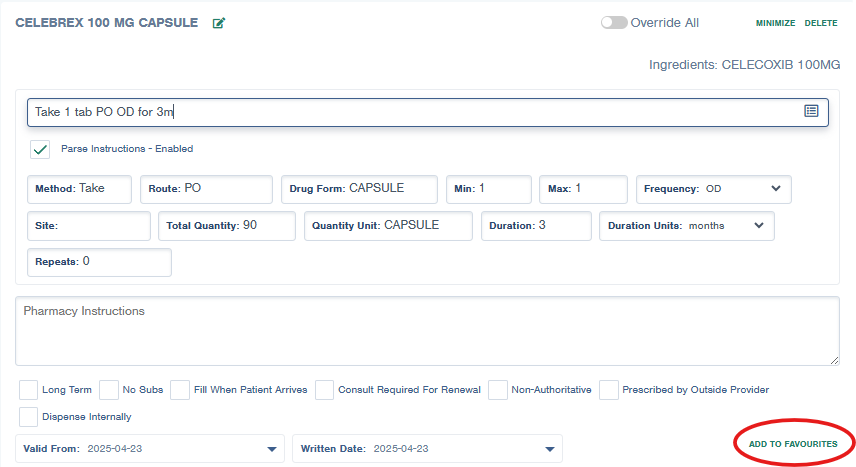The width and height of the screenshot is (856, 467).
Task: Toggle the Override All switch
Action: click(614, 23)
